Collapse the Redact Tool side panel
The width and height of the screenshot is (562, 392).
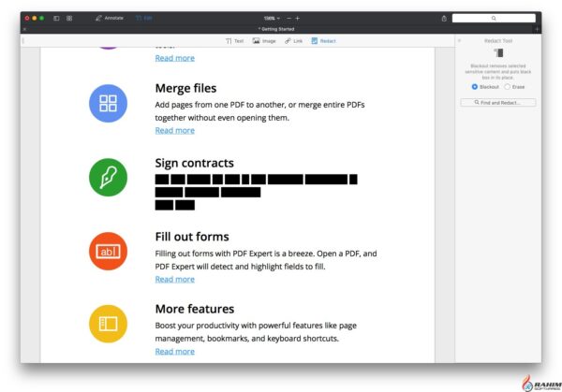pos(460,41)
